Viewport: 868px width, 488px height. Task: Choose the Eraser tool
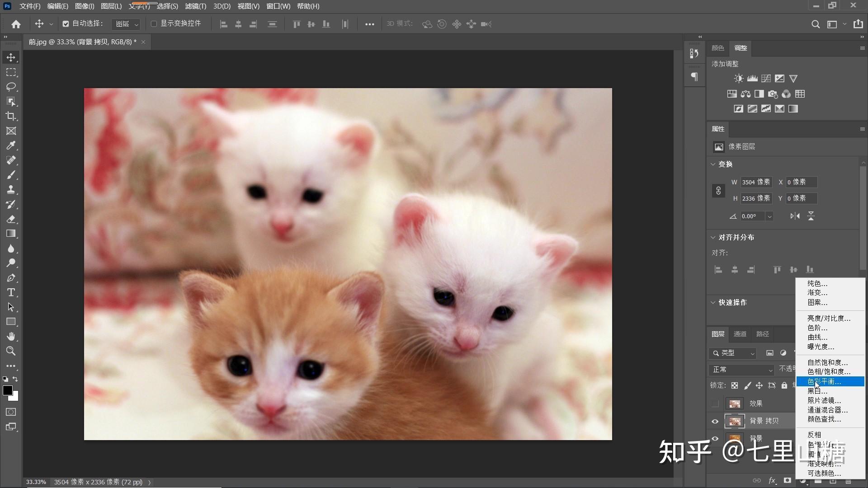11,219
